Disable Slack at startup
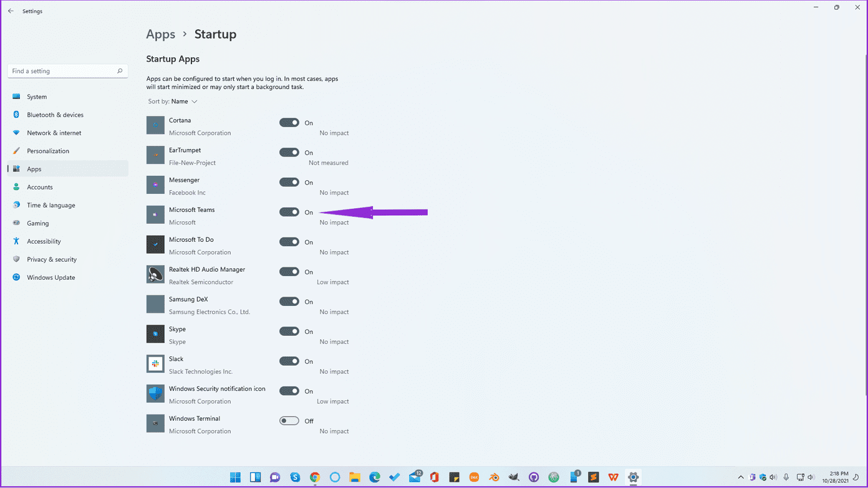868x488 pixels. click(x=289, y=361)
